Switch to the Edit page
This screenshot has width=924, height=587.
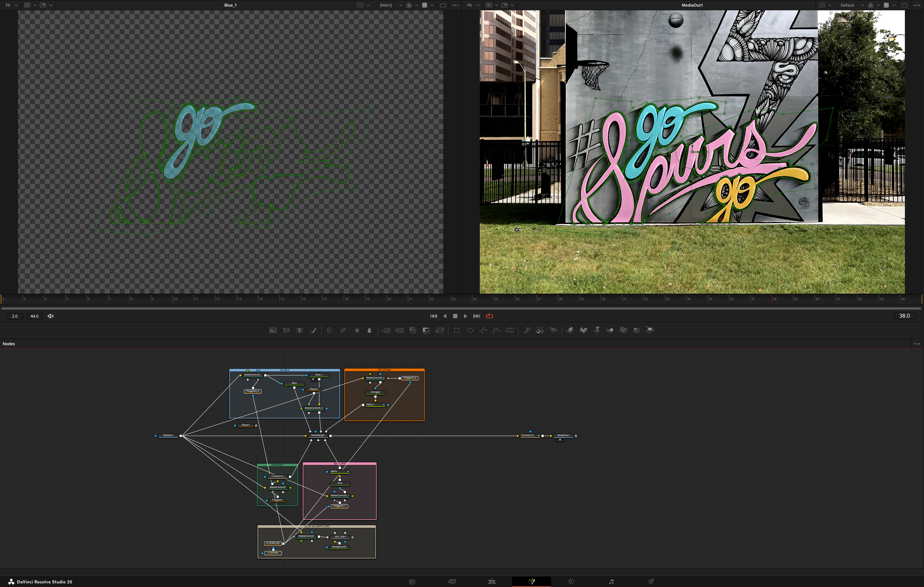tap(492, 581)
